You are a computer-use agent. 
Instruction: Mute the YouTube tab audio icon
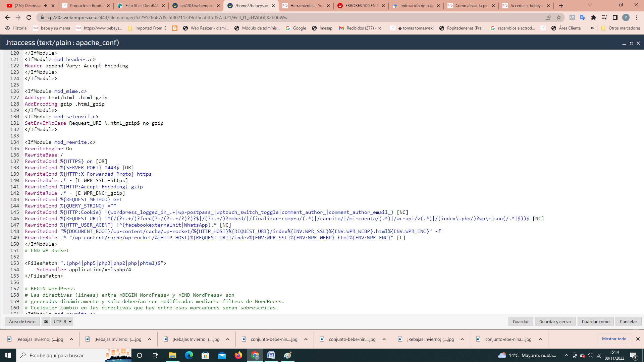pyautogui.click(x=46, y=6)
